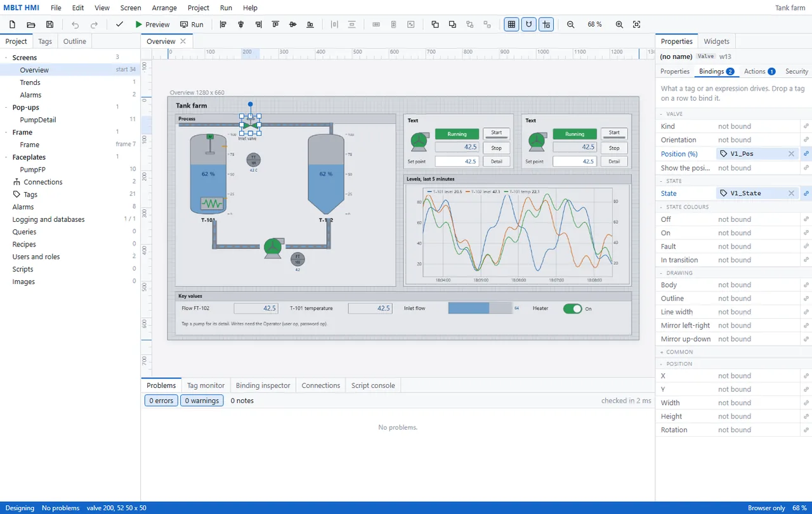The width and height of the screenshot is (812, 514).
Task: Fit the screen to the view
Action: click(x=637, y=25)
